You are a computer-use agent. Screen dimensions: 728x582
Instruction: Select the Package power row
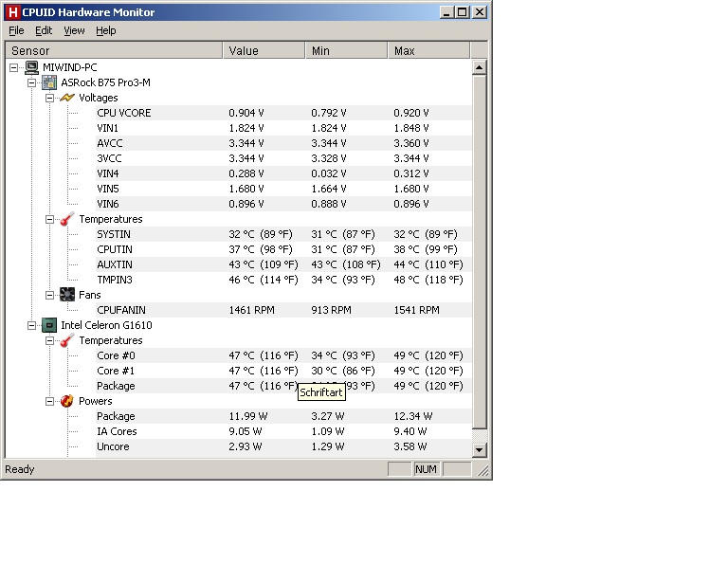283,416
